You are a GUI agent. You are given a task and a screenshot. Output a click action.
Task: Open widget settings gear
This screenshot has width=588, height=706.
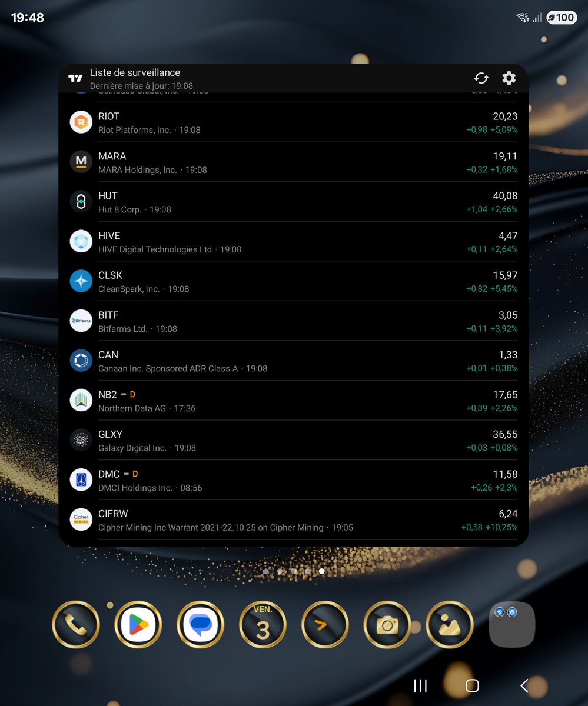point(509,78)
